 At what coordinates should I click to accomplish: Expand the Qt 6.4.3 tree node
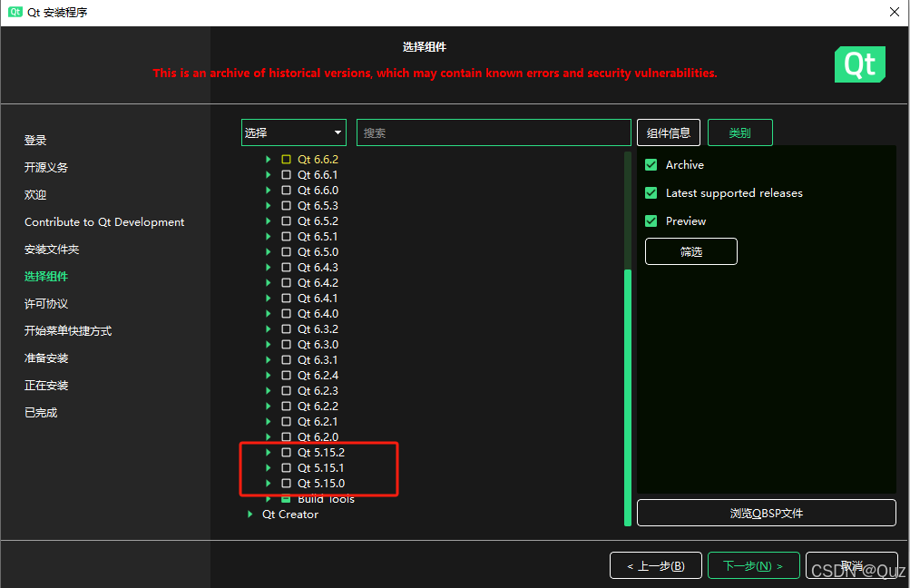coord(269,267)
